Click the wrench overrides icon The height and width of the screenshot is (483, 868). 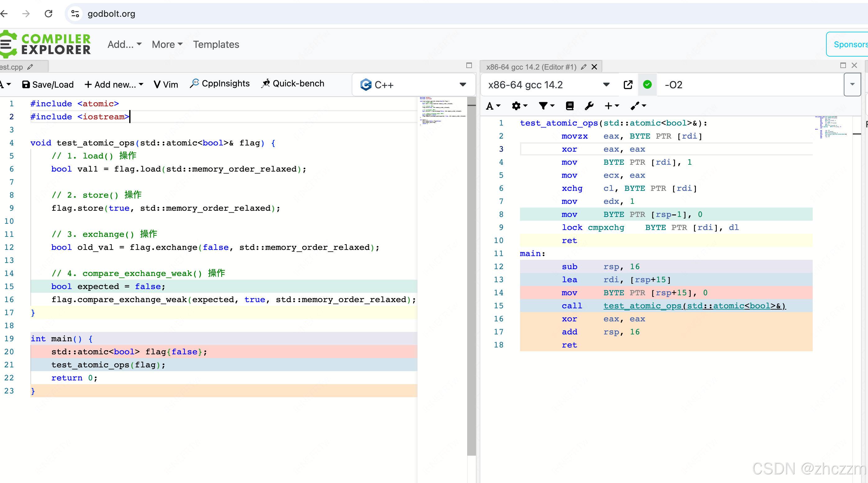[589, 106]
